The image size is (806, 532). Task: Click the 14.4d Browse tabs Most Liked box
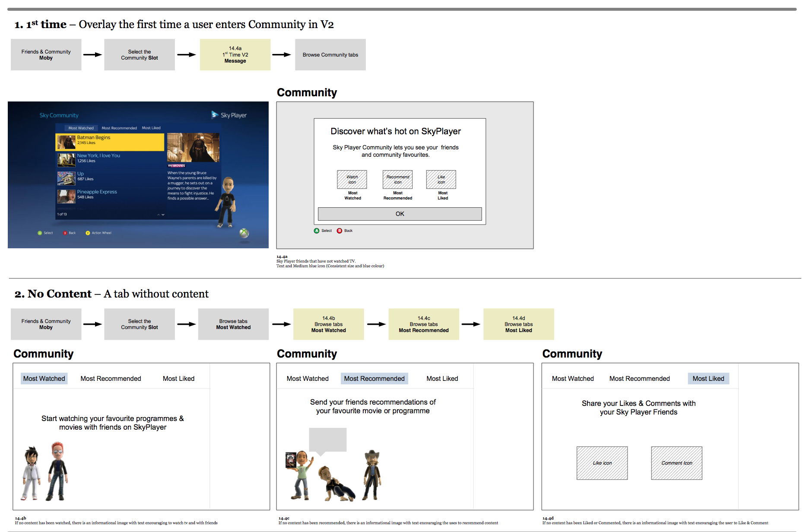519,324
